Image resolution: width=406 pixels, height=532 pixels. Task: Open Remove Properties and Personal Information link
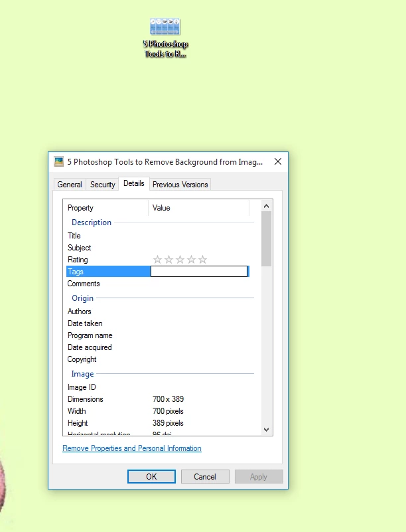[132, 448]
